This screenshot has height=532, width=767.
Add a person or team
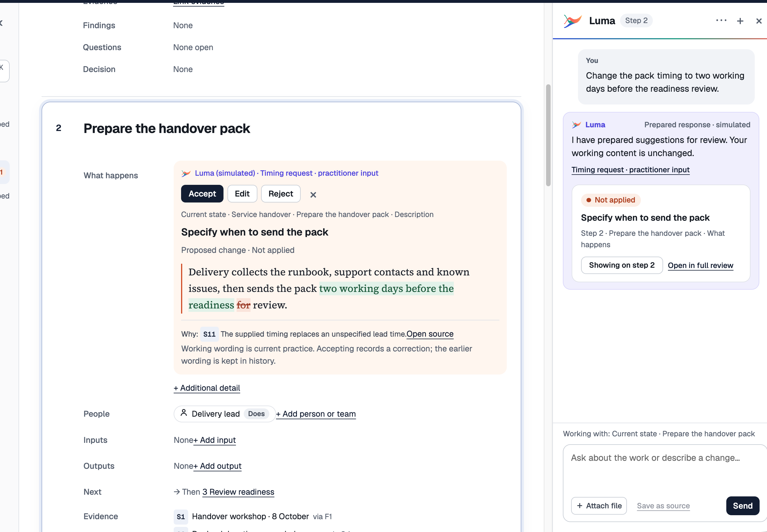316,414
